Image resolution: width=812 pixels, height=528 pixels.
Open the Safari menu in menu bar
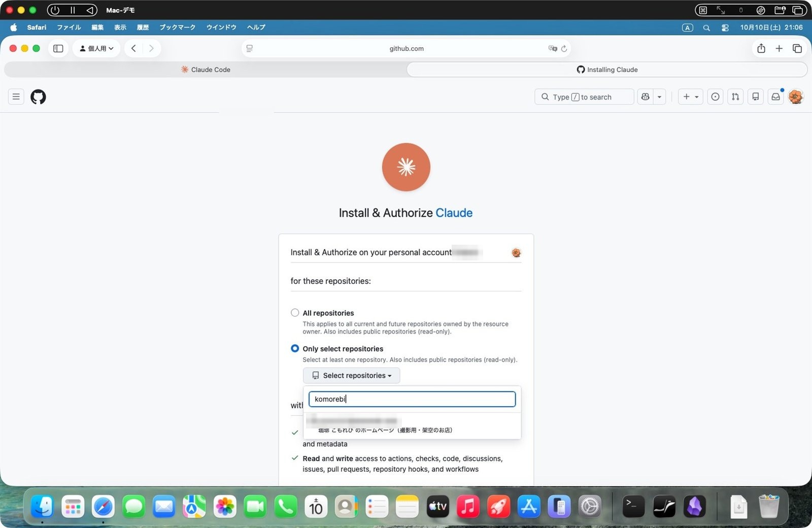(37, 27)
